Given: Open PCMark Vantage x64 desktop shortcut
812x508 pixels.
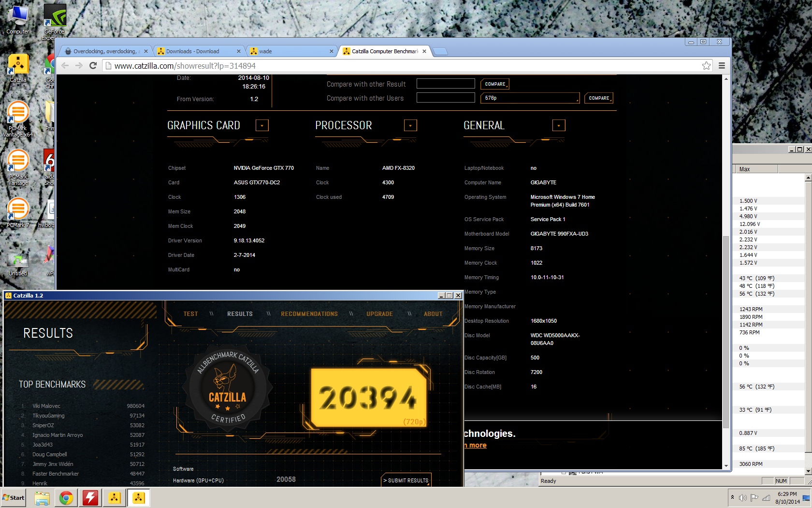Looking at the screenshot, I should pos(18,120).
